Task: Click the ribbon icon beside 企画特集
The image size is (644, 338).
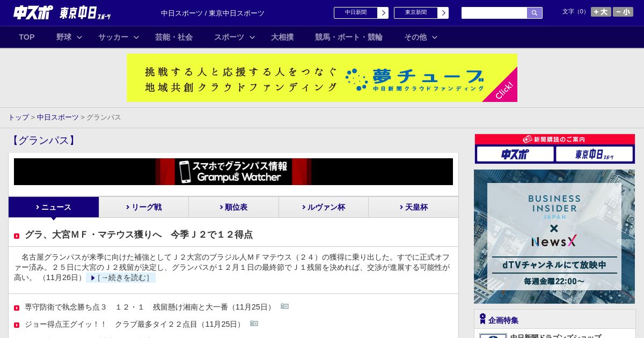Action: (482, 319)
